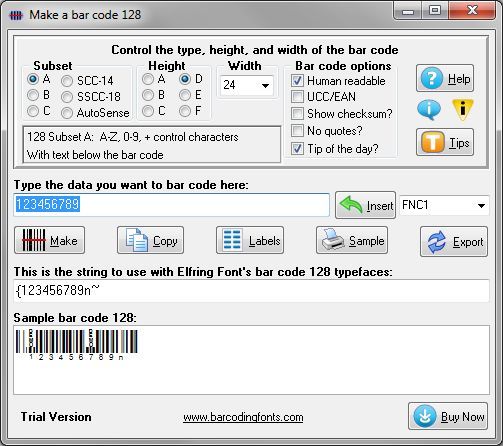Close the Make a bar code window
Image resolution: width=503 pixels, height=446 pixels.
tap(472, 11)
